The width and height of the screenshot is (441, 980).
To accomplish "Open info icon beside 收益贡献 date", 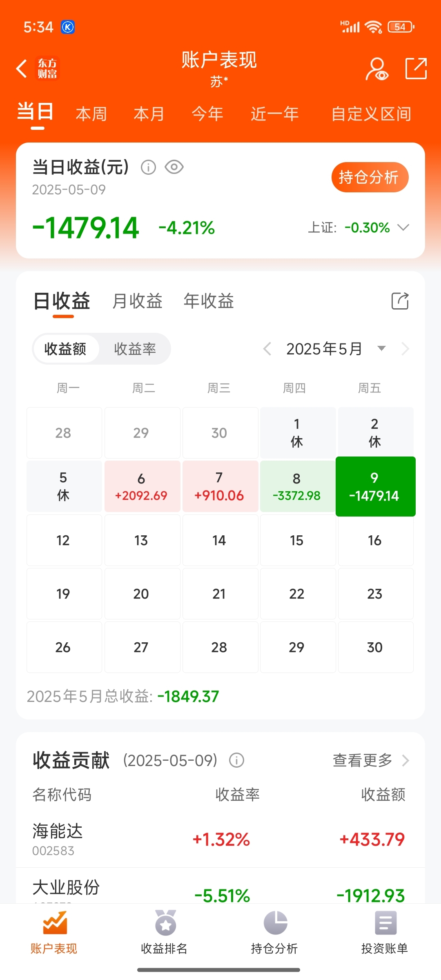I will click(236, 760).
